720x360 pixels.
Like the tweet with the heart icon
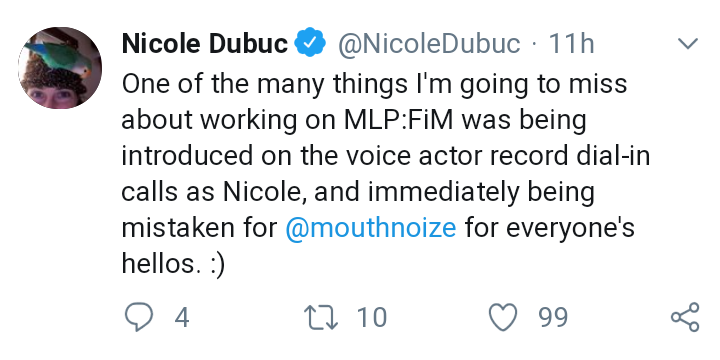503,317
